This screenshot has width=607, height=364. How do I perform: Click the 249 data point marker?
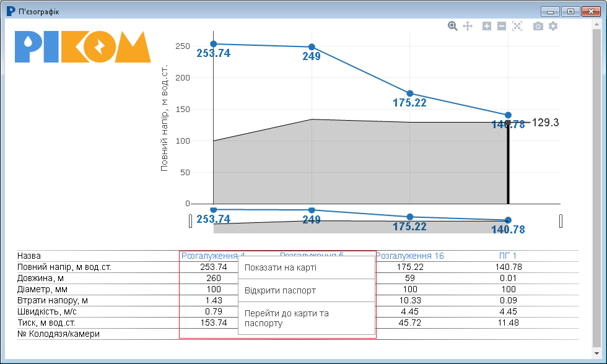click(x=312, y=47)
